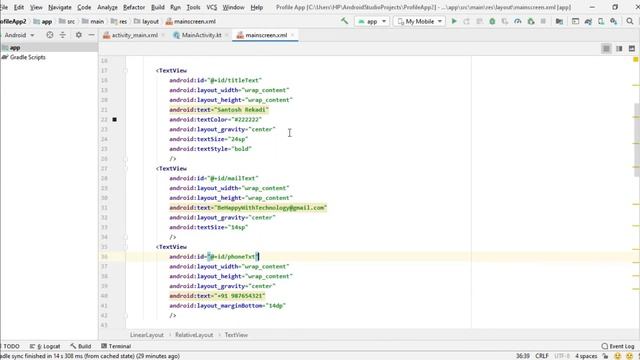Viewport: 640px width, 360px height.
Task: Switch editor to Design view
Action: click(x=632, y=49)
